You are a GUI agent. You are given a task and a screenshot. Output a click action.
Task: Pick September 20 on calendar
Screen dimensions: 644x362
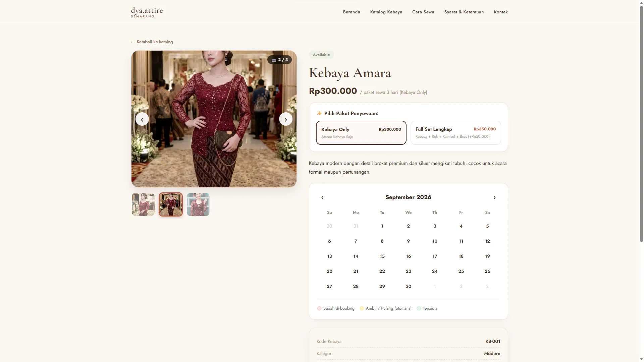point(329,271)
